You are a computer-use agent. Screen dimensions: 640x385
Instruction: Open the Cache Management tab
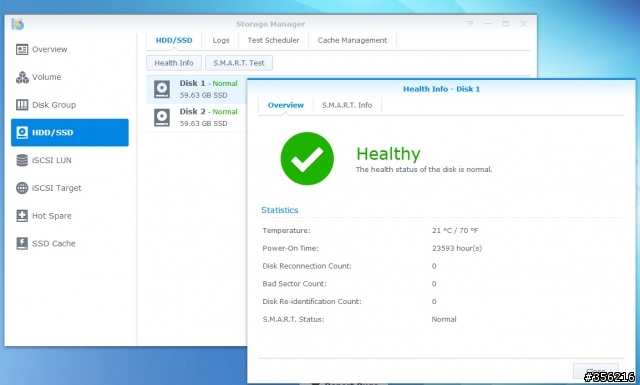pos(352,40)
